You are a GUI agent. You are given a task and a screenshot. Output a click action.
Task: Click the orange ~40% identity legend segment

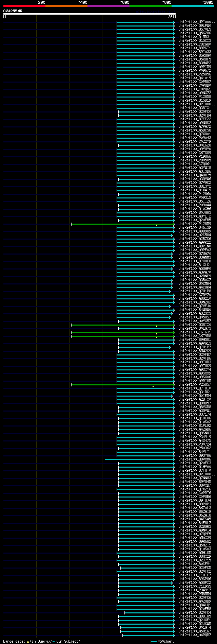pyautogui.click(x=66, y=6)
